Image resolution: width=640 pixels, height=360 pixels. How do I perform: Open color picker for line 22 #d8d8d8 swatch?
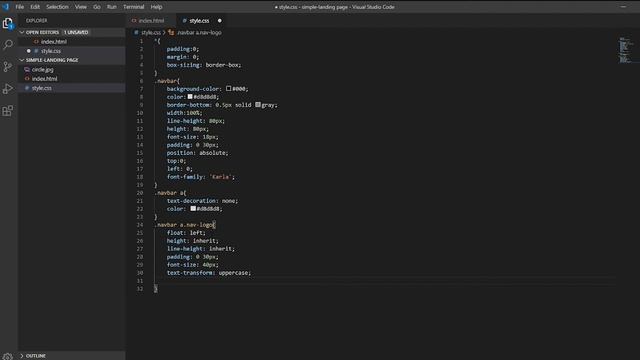(x=193, y=209)
